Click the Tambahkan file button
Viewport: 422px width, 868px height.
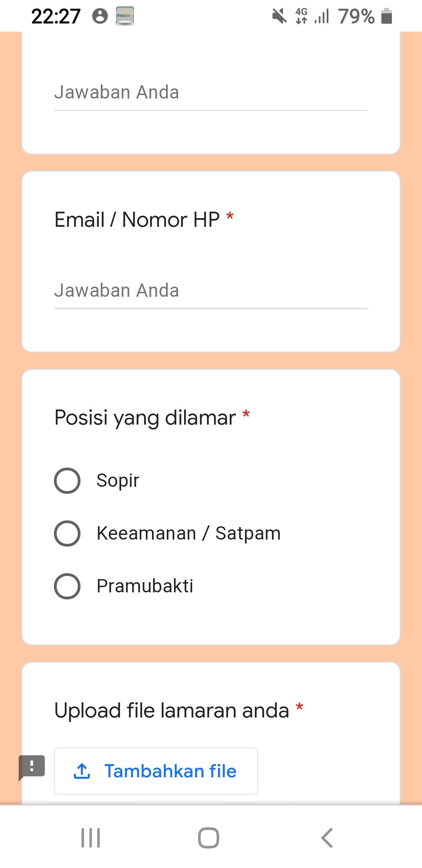156,771
